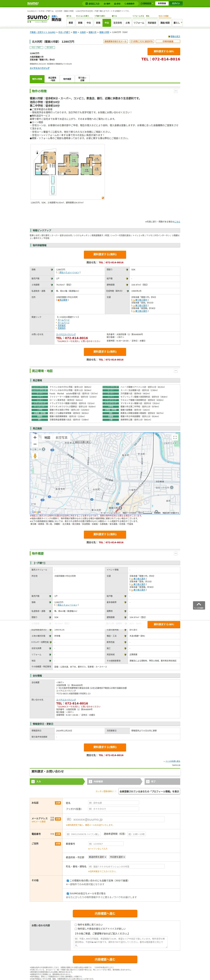The width and height of the screenshot is (210, 980).
Task: Open 最多価格帯 help icon in 物件概要 table
Action: coord(125,602)
